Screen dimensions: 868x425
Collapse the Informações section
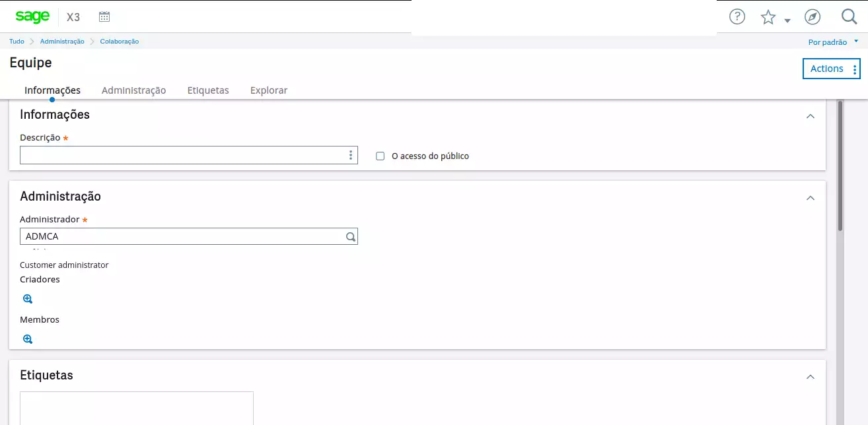(811, 116)
